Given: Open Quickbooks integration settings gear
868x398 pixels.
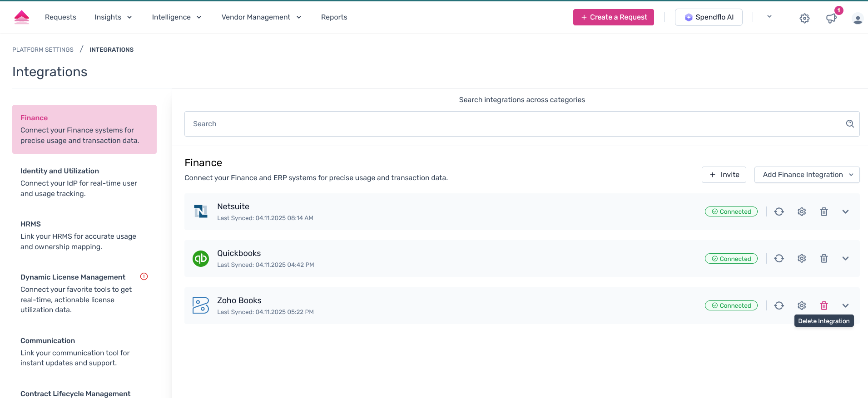Looking at the screenshot, I should tap(802, 258).
